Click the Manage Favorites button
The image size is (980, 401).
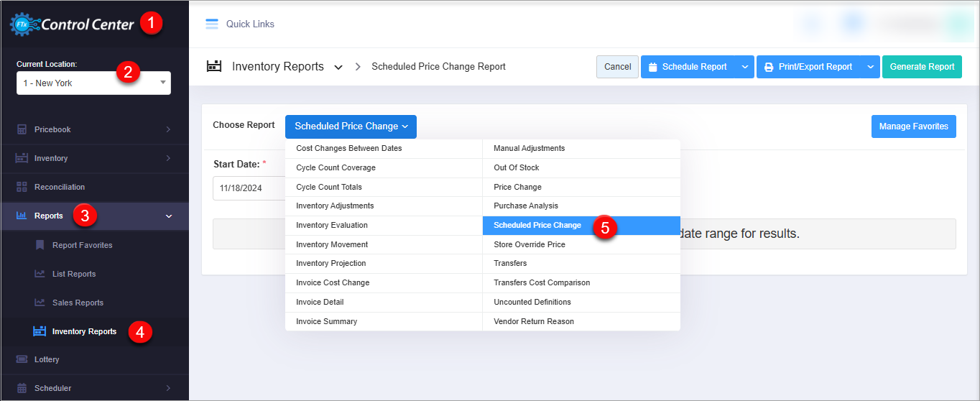coord(913,126)
